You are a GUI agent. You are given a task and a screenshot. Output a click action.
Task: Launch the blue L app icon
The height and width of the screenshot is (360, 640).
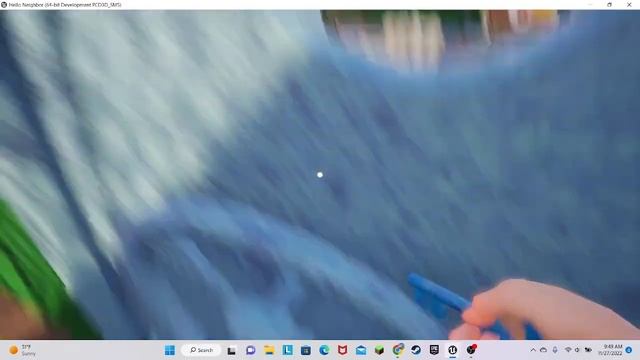pyautogui.click(x=287, y=350)
